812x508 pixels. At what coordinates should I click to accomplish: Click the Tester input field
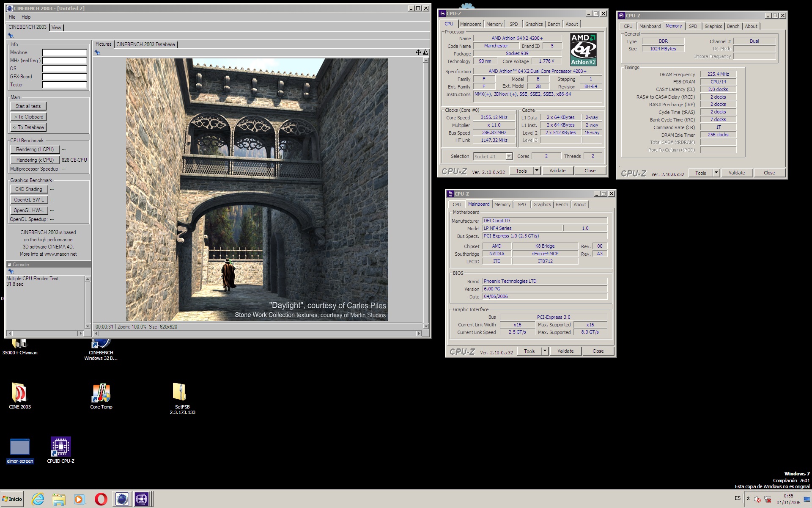[64, 85]
